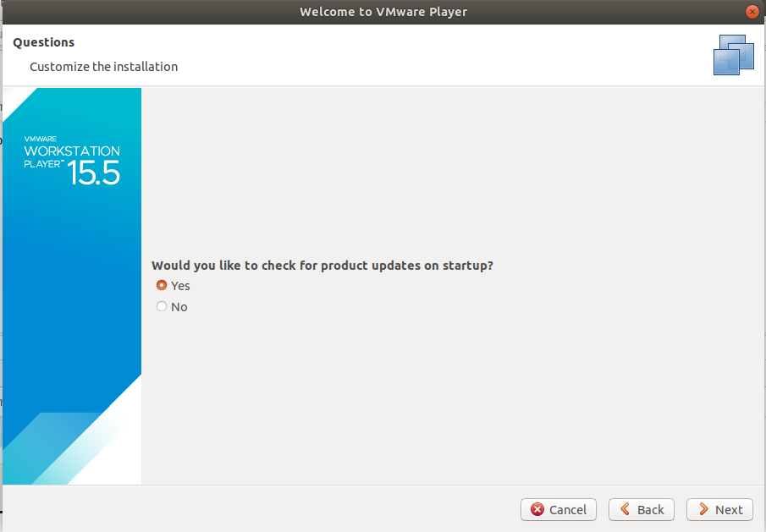The width and height of the screenshot is (766, 532).
Task: Close the Welcome to VMware Player window
Action: pos(752,12)
